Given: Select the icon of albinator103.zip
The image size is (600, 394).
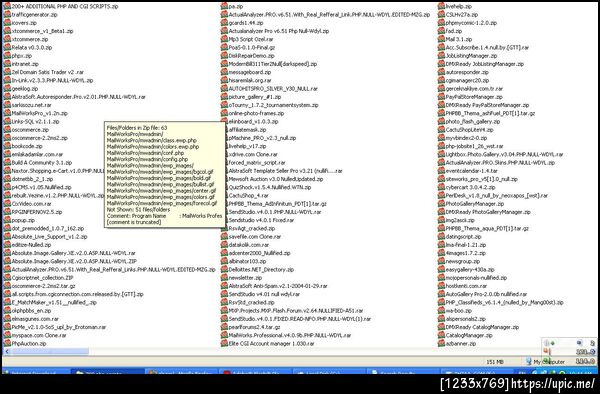Looking at the screenshot, I should click(x=224, y=261).
